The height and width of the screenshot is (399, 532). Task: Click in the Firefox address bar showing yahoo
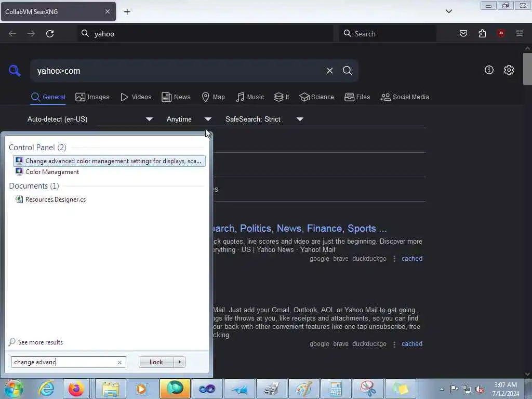206,34
